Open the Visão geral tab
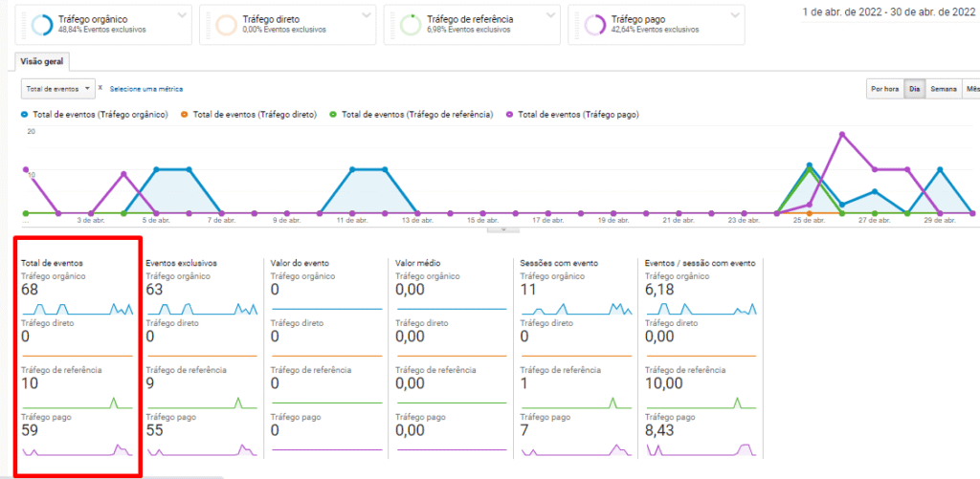Screen dimensions: 980x479 click(43, 60)
